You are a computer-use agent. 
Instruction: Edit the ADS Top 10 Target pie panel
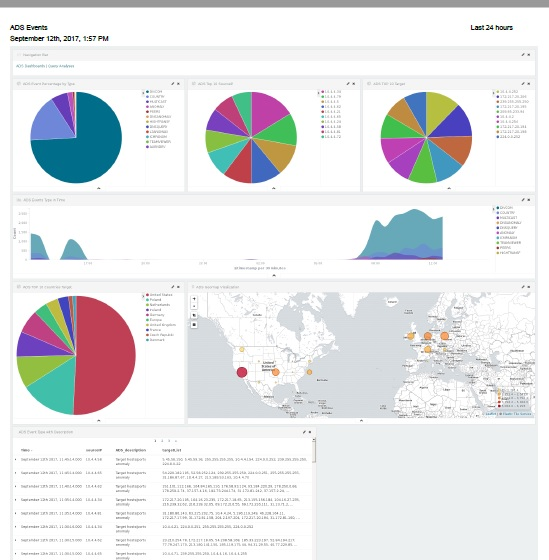click(523, 84)
